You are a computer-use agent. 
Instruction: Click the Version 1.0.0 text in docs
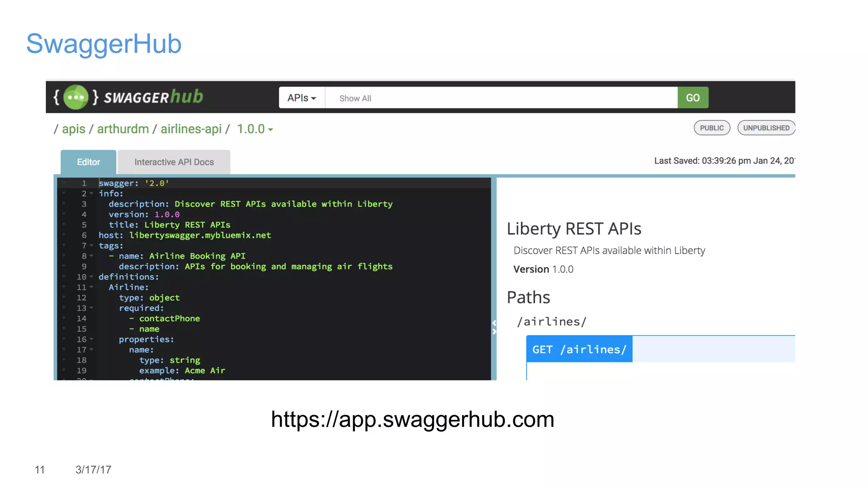(543, 269)
